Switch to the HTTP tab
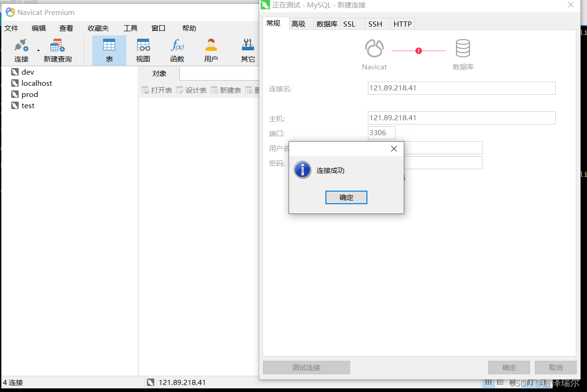Viewport: 587px width, 392px height. click(x=402, y=24)
